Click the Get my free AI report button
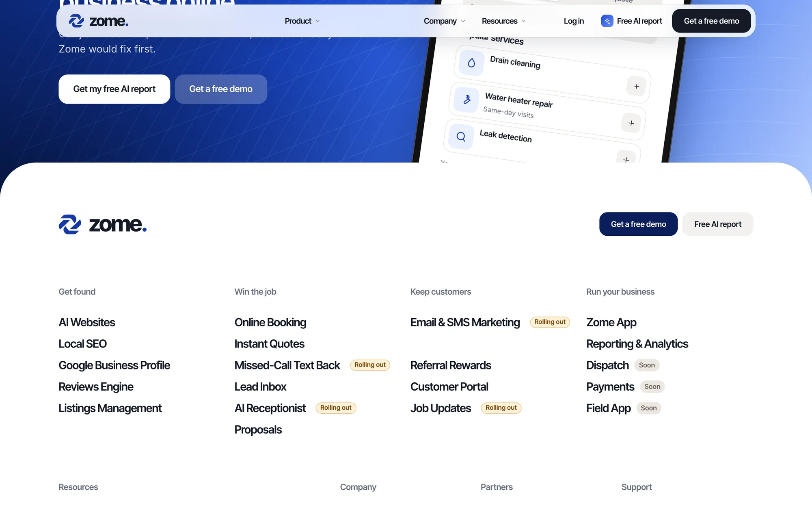The height and width of the screenshot is (508, 812). coord(114,89)
